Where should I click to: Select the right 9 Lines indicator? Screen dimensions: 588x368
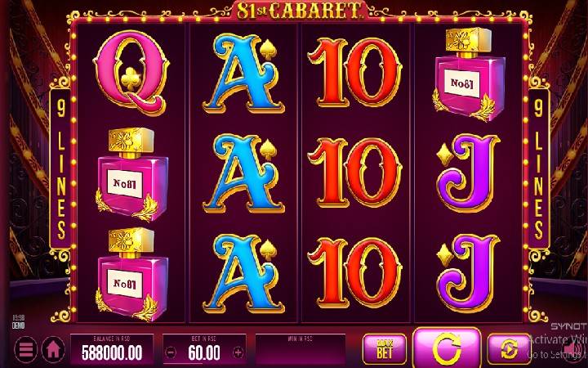[x=538, y=168]
